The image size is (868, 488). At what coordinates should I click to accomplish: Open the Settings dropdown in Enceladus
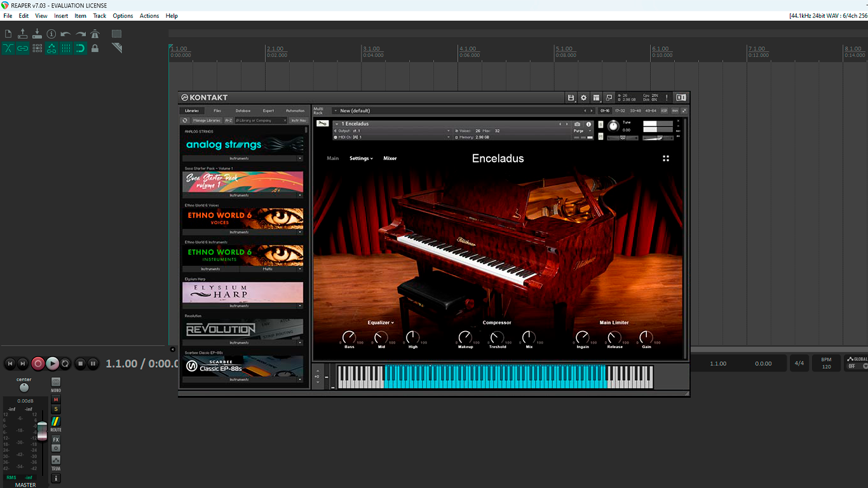[361, 158]
